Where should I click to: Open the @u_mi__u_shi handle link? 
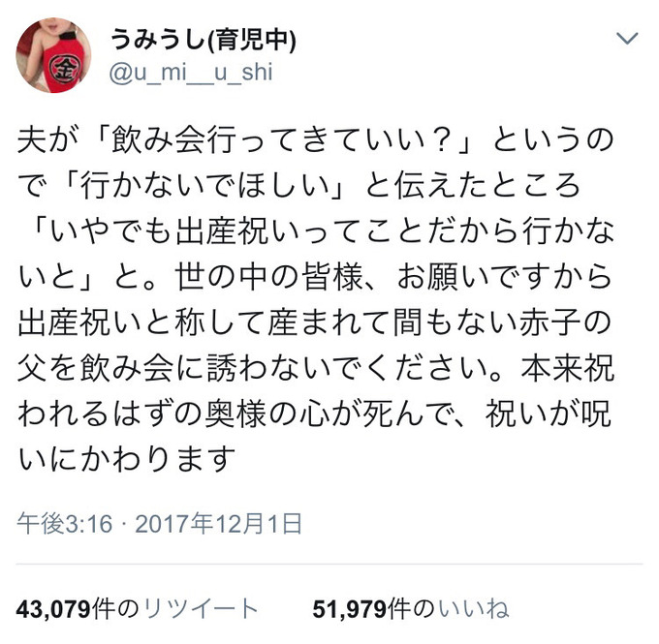(x=191, y=73)
